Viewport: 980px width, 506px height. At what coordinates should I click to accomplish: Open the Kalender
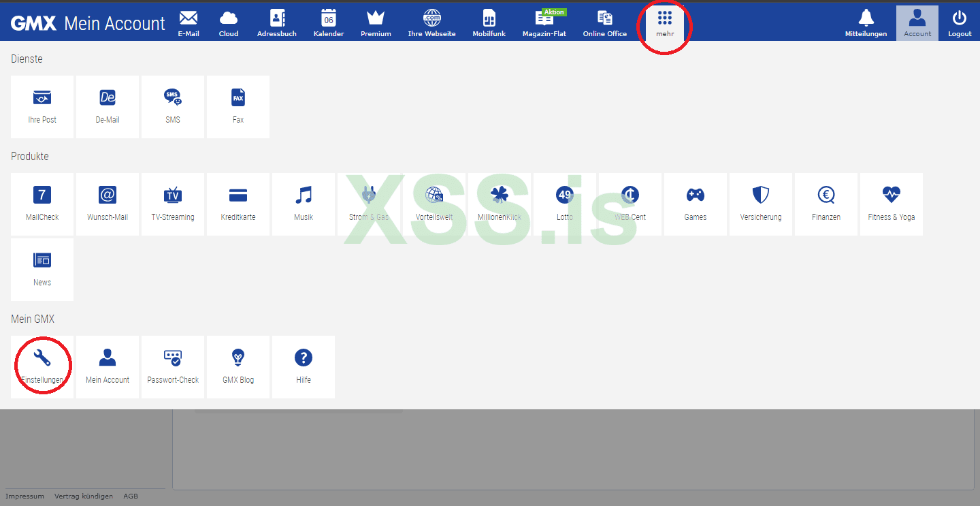tap(329, 23)
